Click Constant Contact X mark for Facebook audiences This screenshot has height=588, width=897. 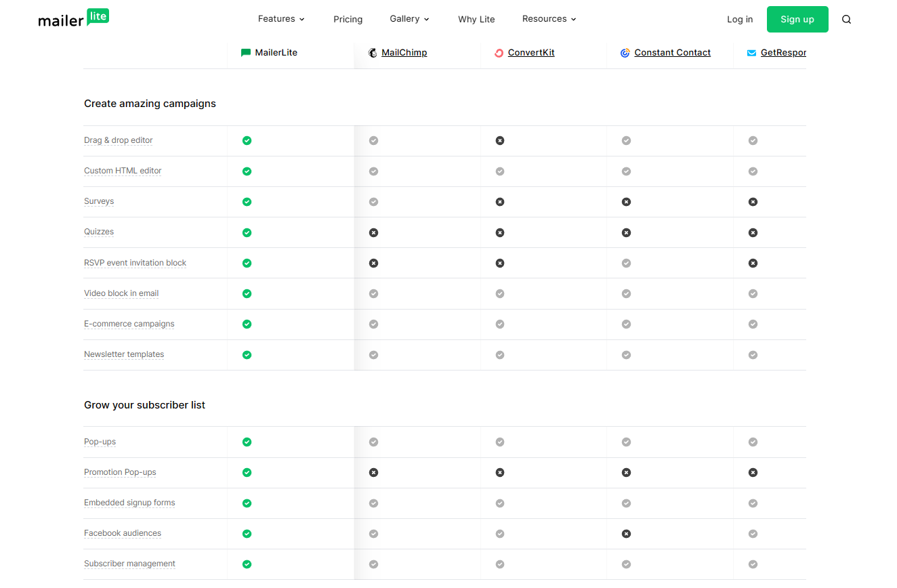pyautogui.click(x=627, y=534)
